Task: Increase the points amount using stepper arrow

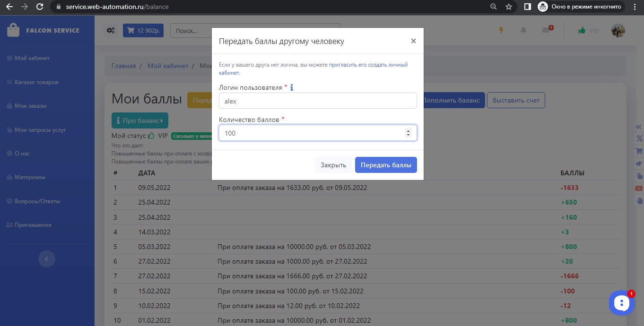Action: [x=408, y=131]
